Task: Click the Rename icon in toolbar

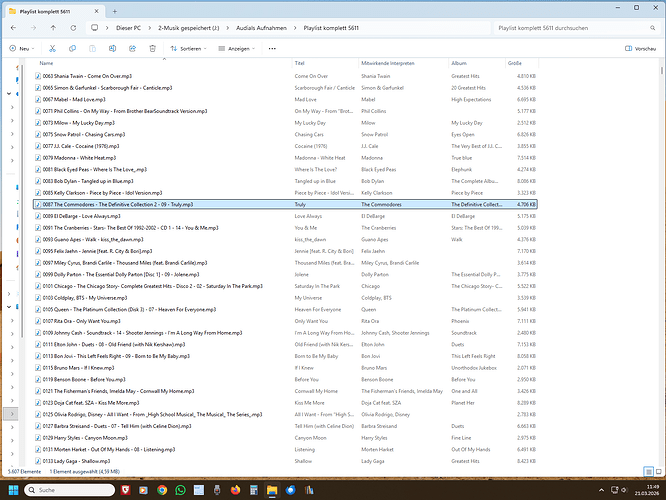Action: 112,48
